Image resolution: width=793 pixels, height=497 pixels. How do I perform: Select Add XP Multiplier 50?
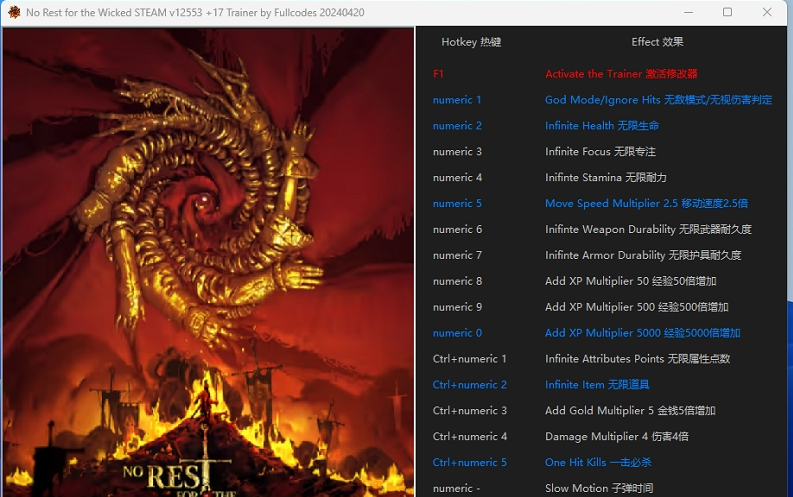tap(631, 281)
